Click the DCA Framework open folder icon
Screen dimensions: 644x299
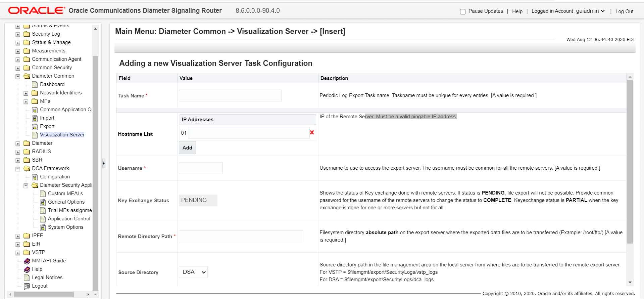coord(27,168)
